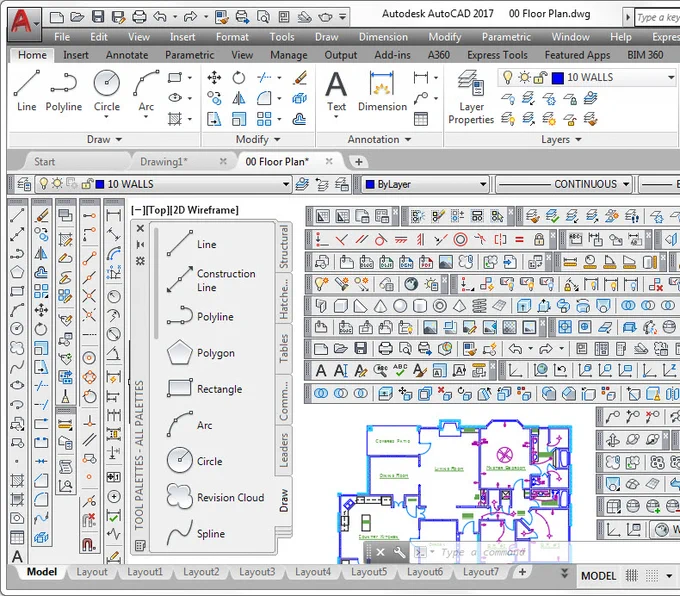Add a new drawing tab with plus button

click(x=359, y=162)
